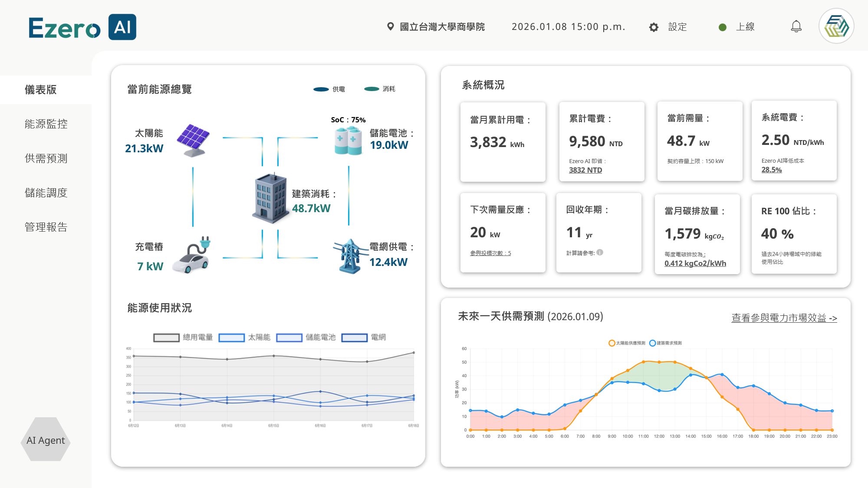Open 供需預測 sidebar menu item

point(46,158)
